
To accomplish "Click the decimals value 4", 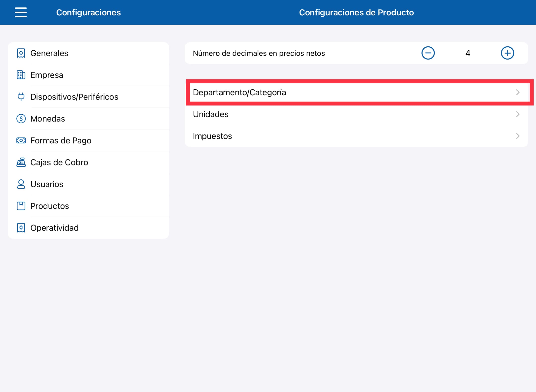I will pyautogui.click(x=468, y=53).
